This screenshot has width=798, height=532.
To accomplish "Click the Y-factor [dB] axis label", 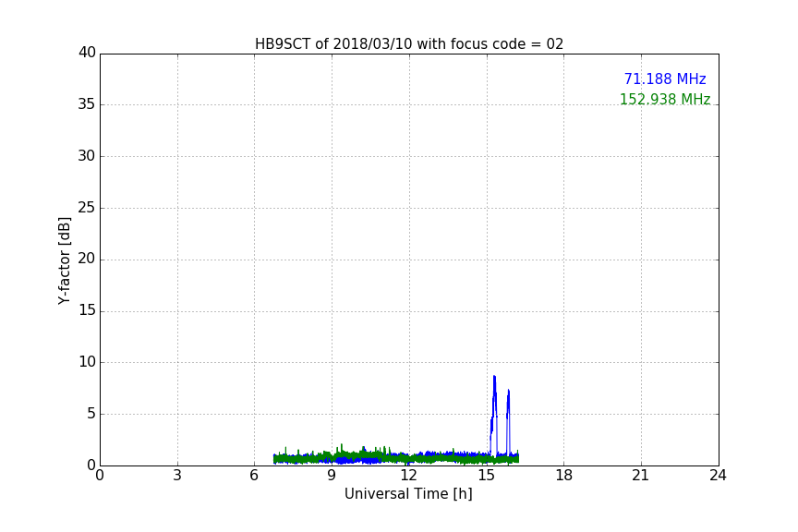I will click(x=64, y=260).
